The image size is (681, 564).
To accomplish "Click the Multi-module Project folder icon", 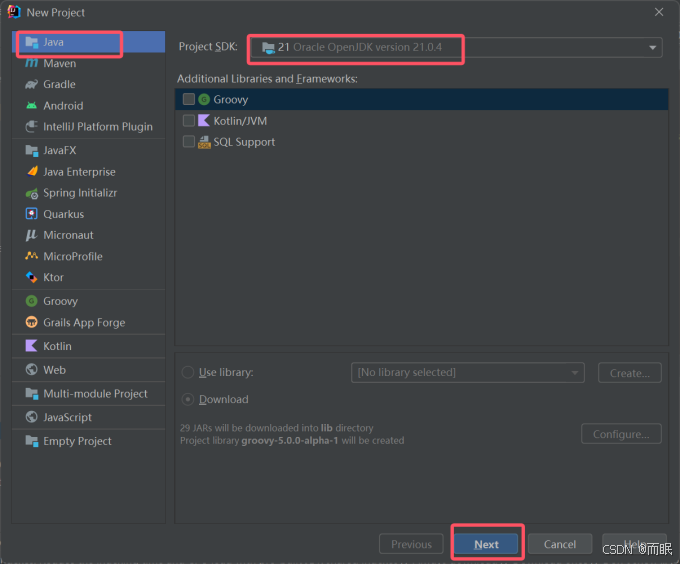I will (x=32, y=394).
